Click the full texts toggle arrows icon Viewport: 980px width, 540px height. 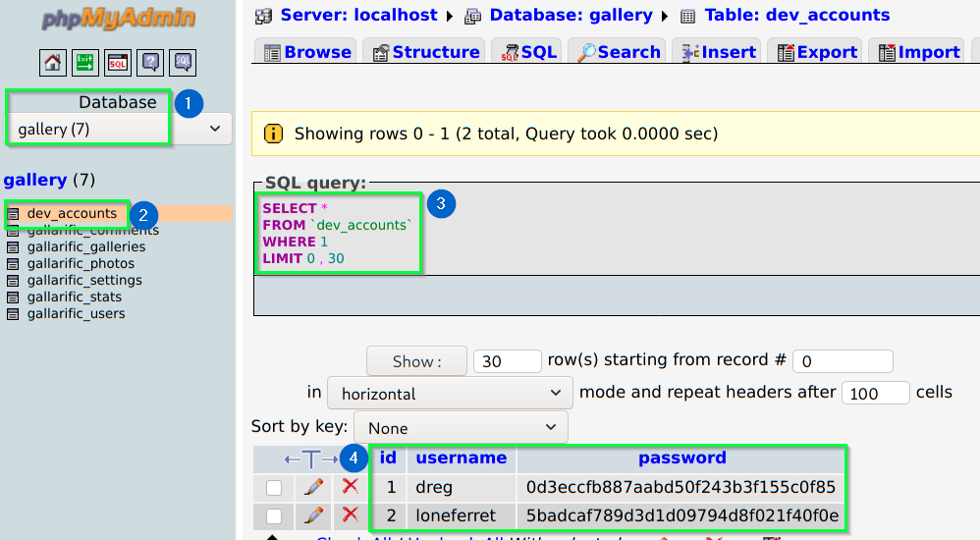pyautogui.click(x=311, y=459)
